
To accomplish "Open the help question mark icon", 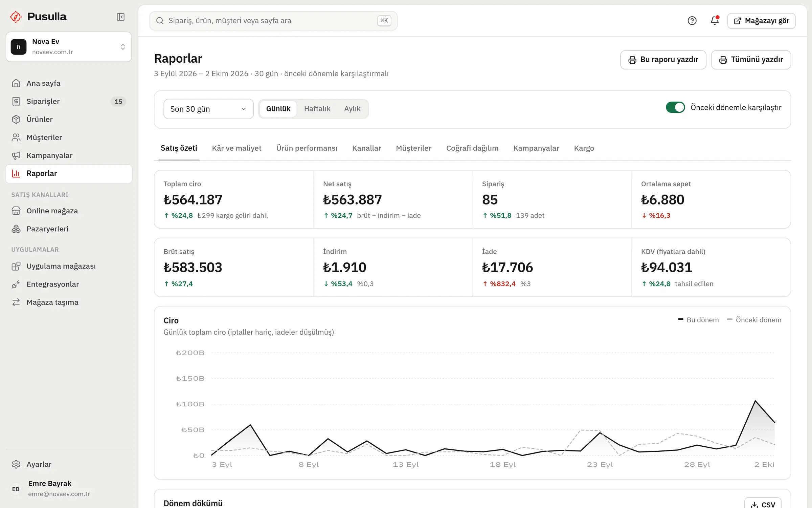I will pyautogui.click(x=692, y=21).
